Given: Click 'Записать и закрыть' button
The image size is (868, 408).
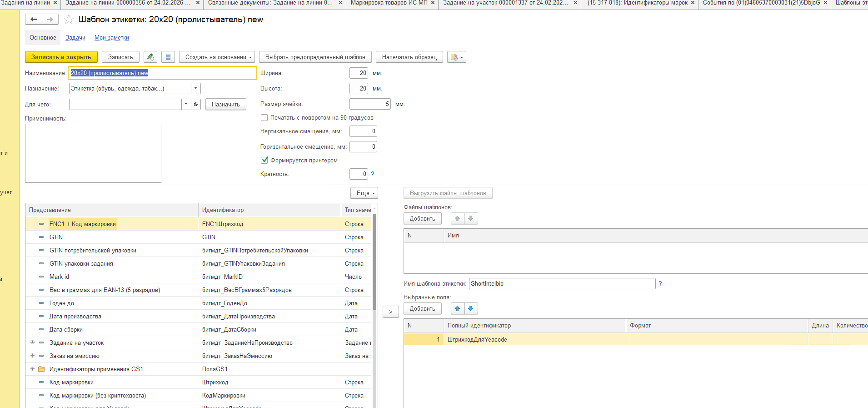Looking at the screenshot, I should tap(61, 57).
